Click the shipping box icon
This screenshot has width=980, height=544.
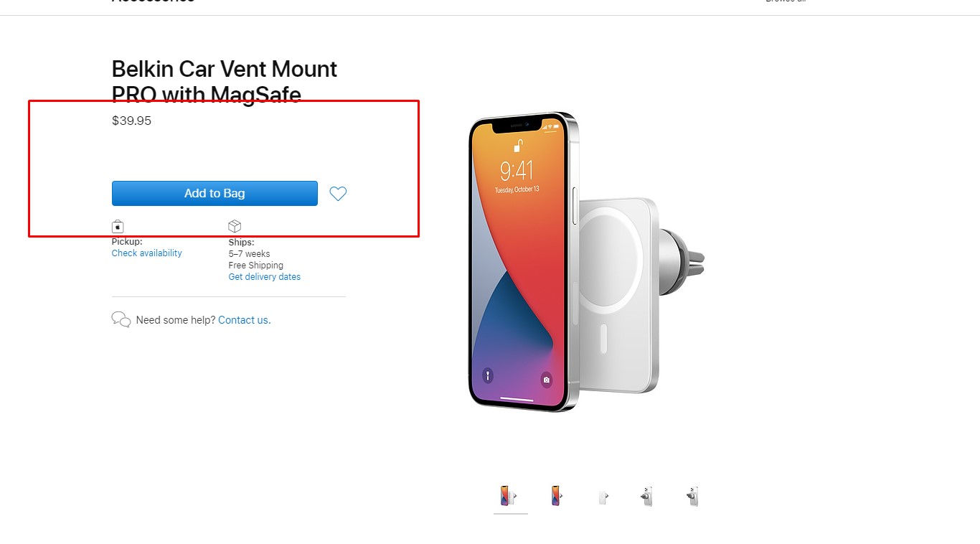tap(235, 227)
